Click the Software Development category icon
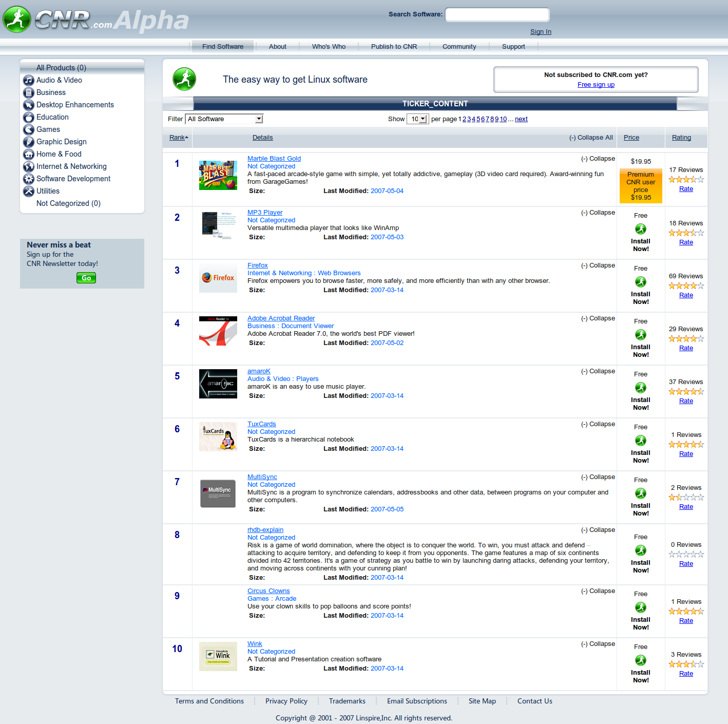The image size is (728, 724). (x=29, y=179)
